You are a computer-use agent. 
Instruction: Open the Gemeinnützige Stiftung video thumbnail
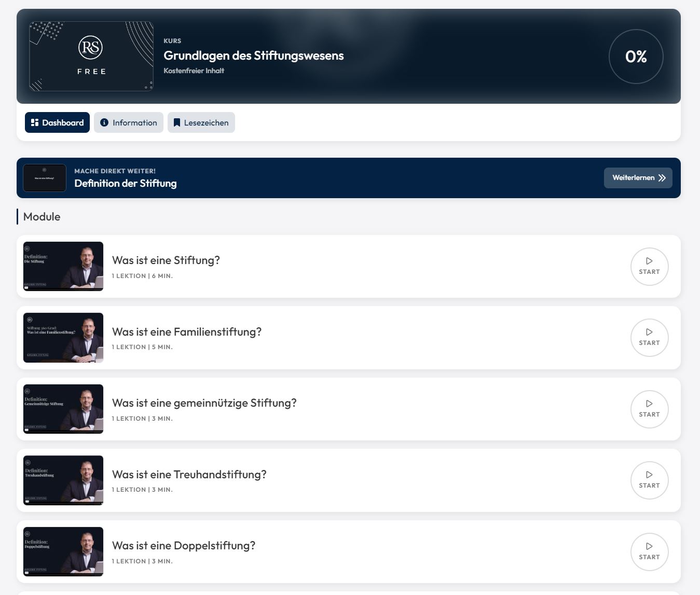63,409
